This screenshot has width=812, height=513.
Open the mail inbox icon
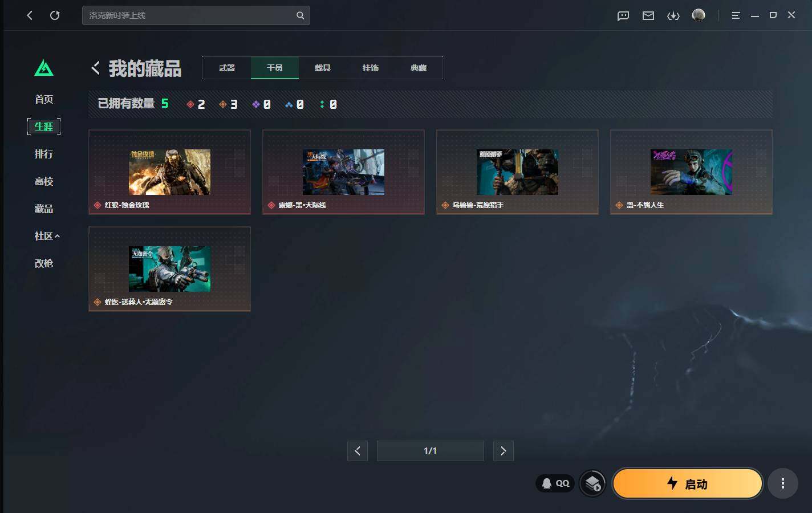click(x=648, y=15)
